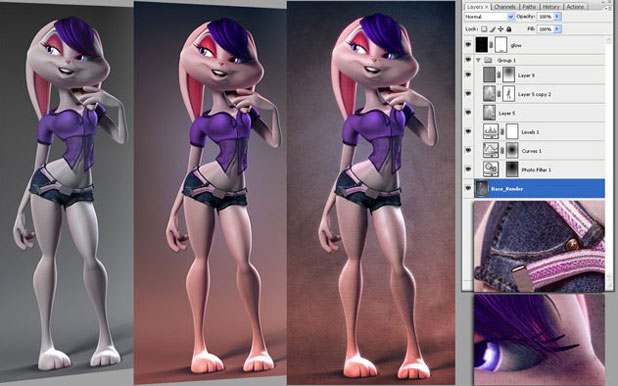Select the Group 1 label
The width and height of the screenshot is (618, 386).
506,60
